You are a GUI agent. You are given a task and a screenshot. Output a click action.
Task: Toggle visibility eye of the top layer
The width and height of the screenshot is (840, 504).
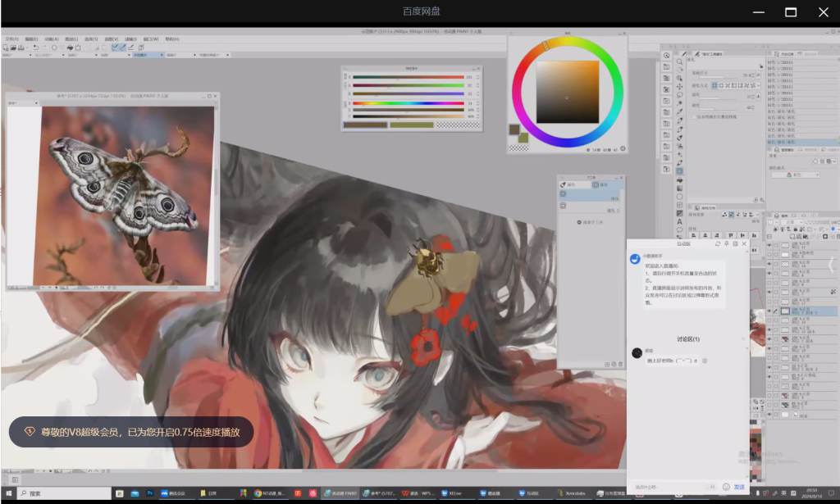(769, 245)
